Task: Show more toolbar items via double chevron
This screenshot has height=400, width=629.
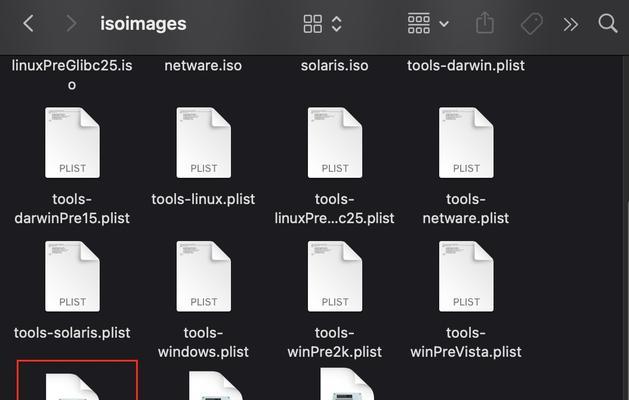Action: 570,24
